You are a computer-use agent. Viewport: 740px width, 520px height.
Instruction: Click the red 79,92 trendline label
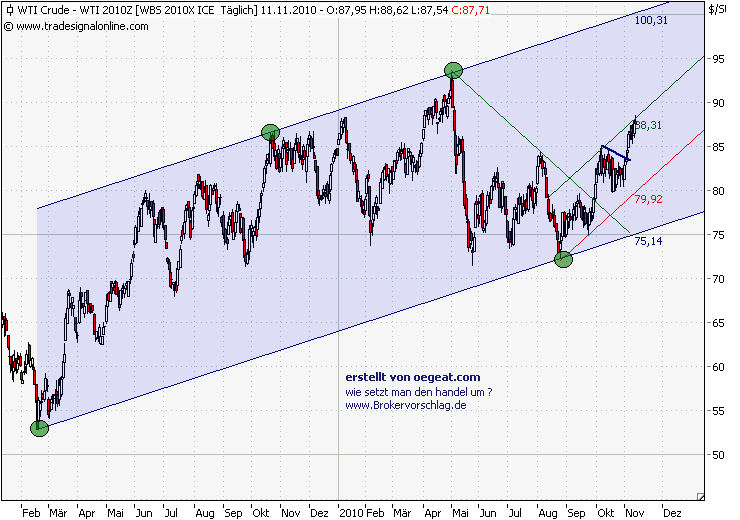[648, 199]
